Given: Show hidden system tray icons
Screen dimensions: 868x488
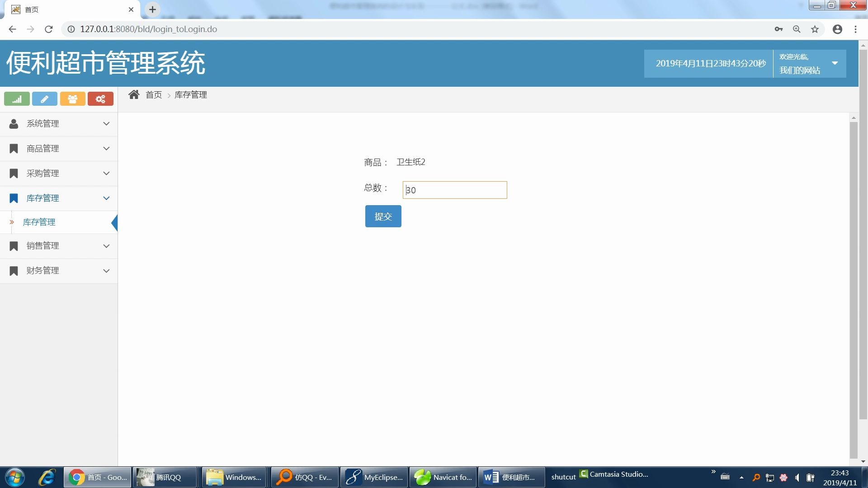Looking at the screenshot, I should pos(741,477).
